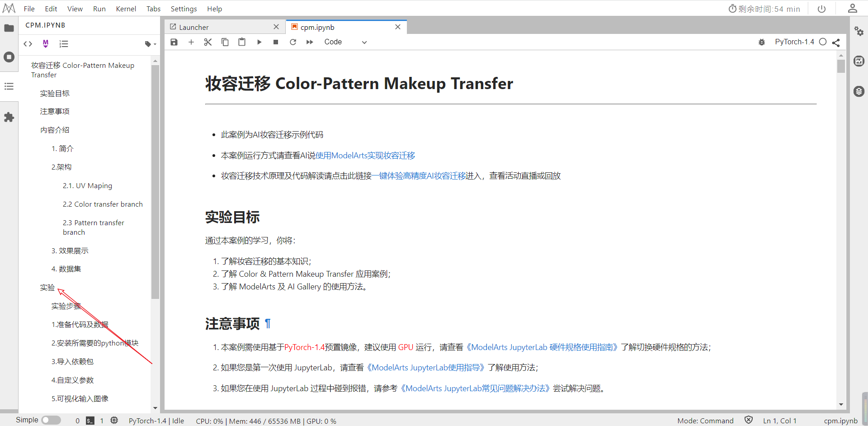Close the Launcher tab
The image size is (868, 426).
[276, 27]
